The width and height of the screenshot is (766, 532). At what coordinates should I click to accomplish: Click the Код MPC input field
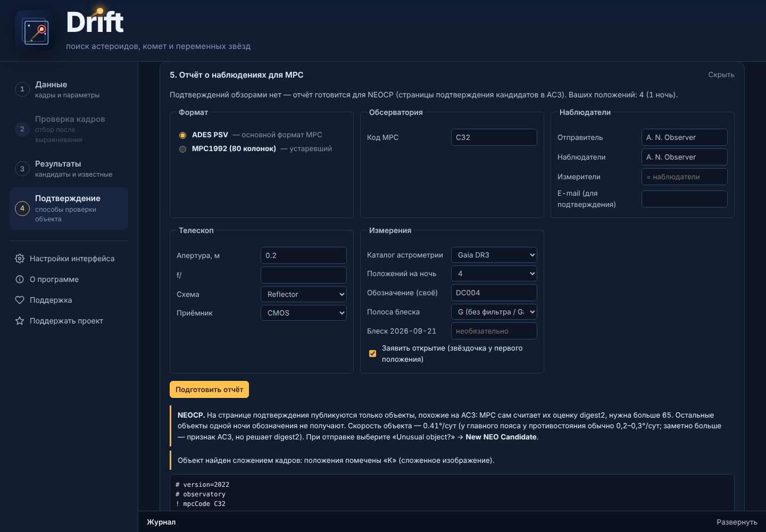coord(494,137)
